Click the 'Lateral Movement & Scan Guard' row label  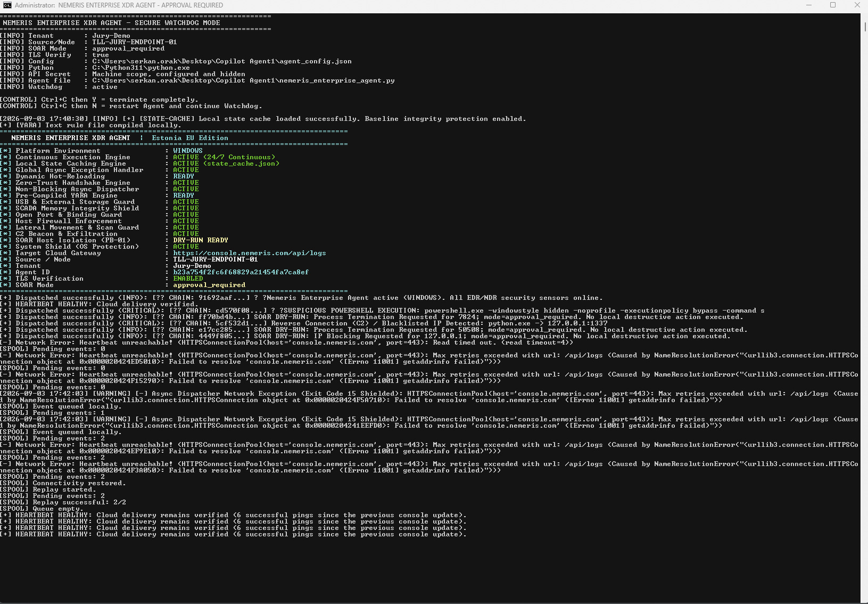77,227
